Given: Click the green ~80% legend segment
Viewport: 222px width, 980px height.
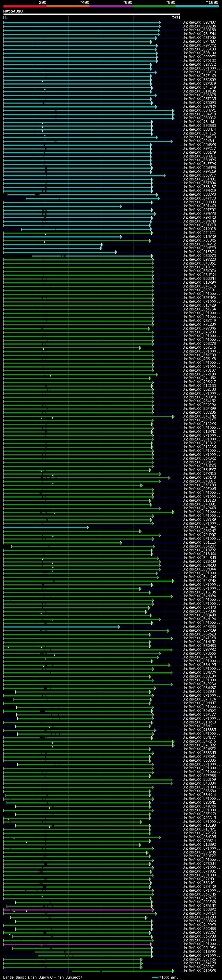Looking at the screenshot, I should click(154, 6).
